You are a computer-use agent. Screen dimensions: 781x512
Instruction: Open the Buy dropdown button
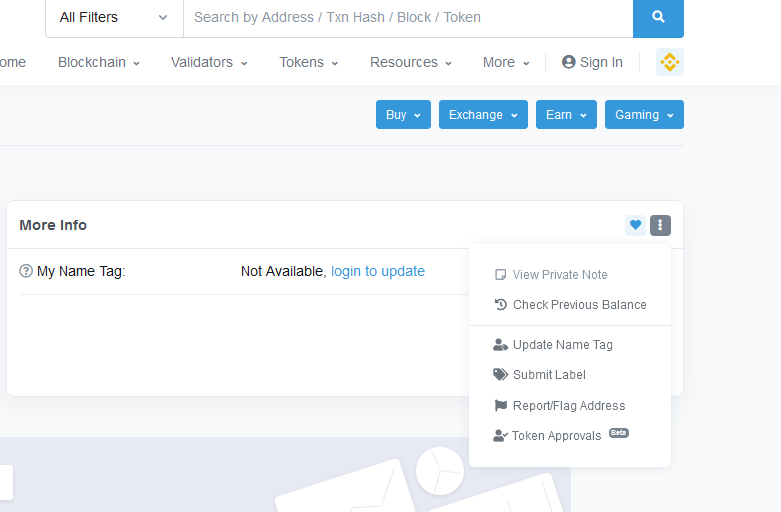pos(403,115)
